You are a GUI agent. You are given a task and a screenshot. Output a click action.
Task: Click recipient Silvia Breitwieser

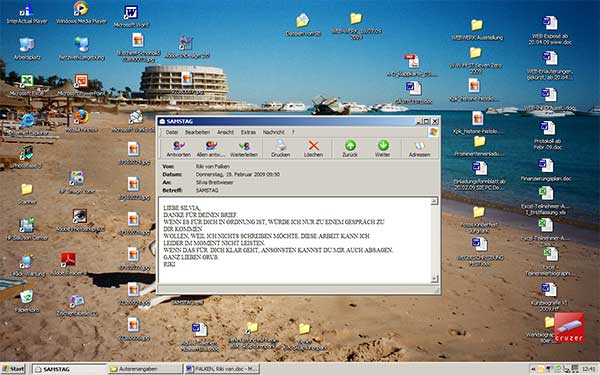coord(214,182)
